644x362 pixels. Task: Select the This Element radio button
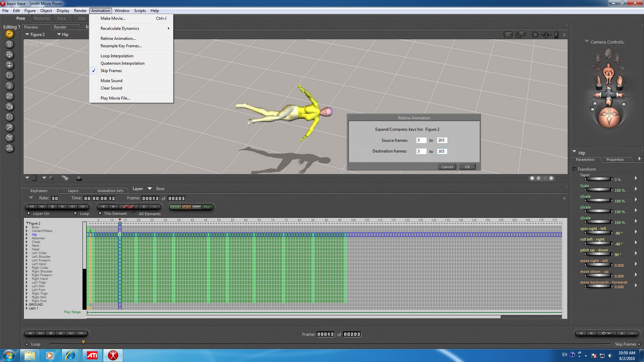click(100, 214)
